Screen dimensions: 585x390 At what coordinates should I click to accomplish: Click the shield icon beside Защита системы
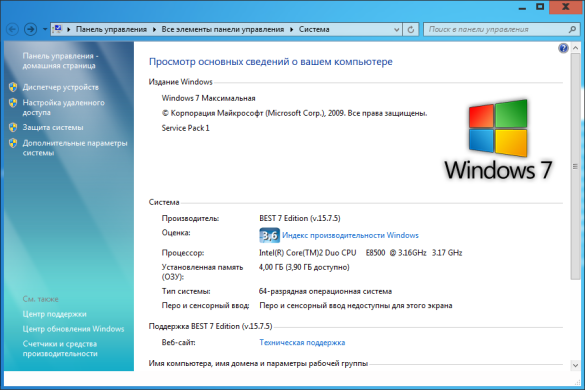tap(13, 127)
